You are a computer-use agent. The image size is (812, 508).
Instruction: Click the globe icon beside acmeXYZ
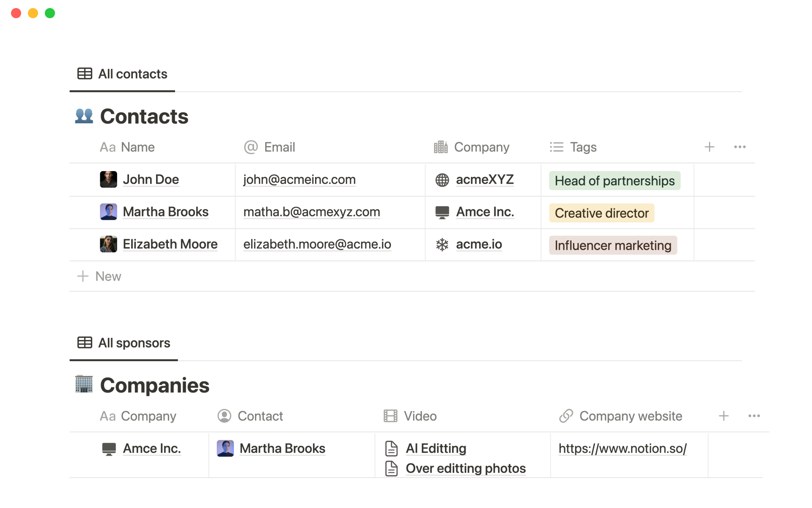click(442, 180)
